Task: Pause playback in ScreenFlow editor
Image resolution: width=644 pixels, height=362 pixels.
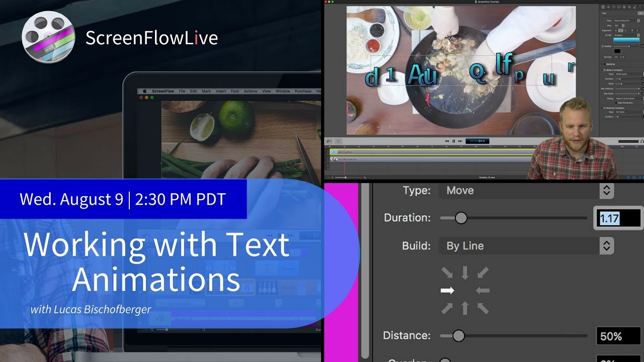Action: point(454,141)
